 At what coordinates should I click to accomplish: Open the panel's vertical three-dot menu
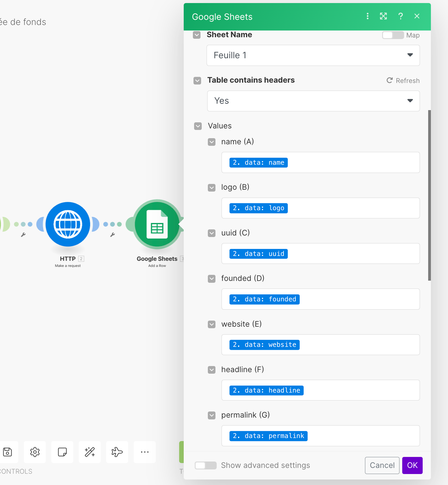367,16
